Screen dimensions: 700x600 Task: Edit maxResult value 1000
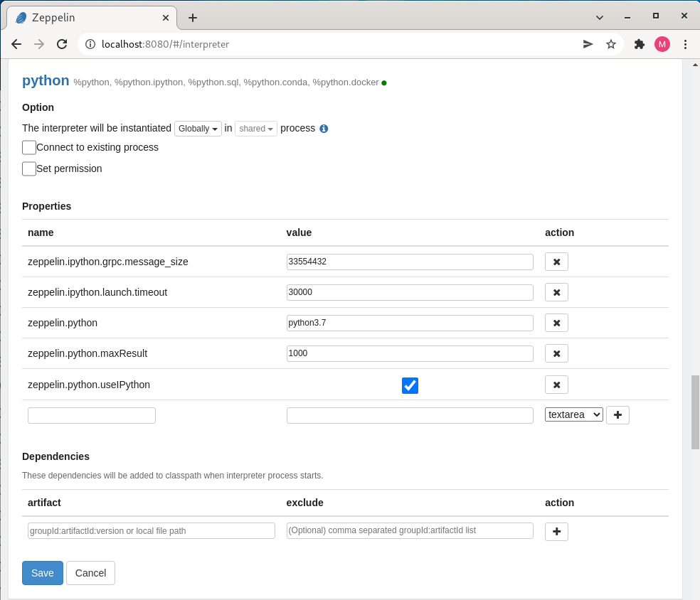(410, 353)
